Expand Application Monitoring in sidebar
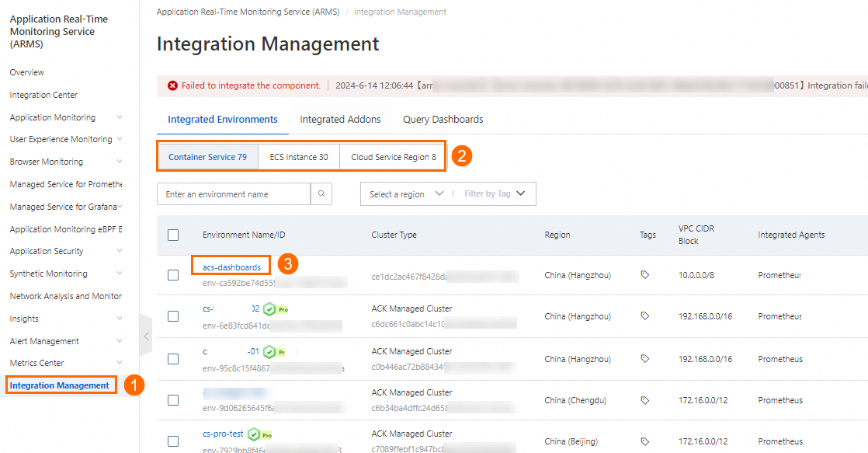 [119, 117]
